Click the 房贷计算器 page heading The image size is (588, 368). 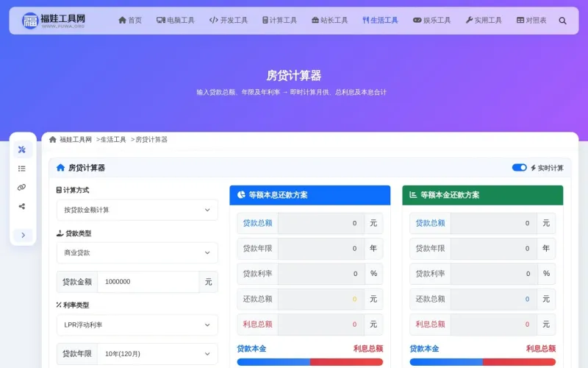[x=293, y=76]
